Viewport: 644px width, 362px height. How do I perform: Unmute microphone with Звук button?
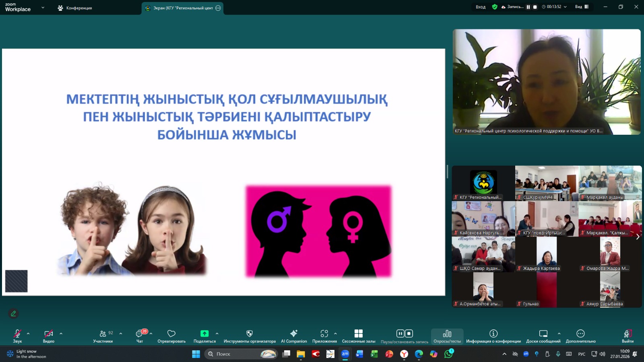pyautogui.click(x=17, y=335)
